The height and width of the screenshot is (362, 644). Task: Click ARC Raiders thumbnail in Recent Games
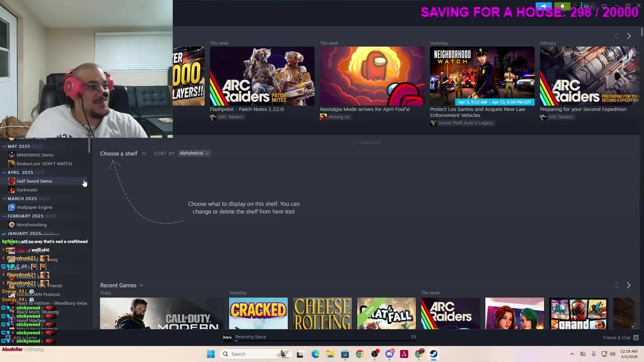pos(450,314)
